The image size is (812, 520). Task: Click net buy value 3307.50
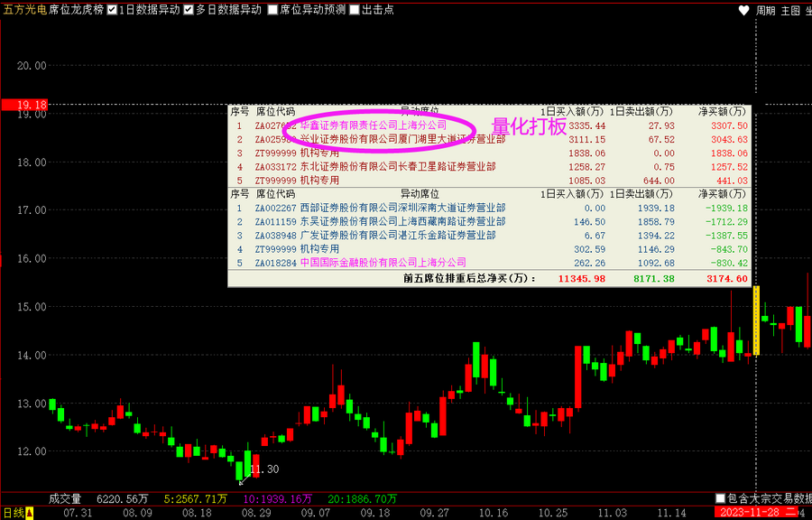730,125
